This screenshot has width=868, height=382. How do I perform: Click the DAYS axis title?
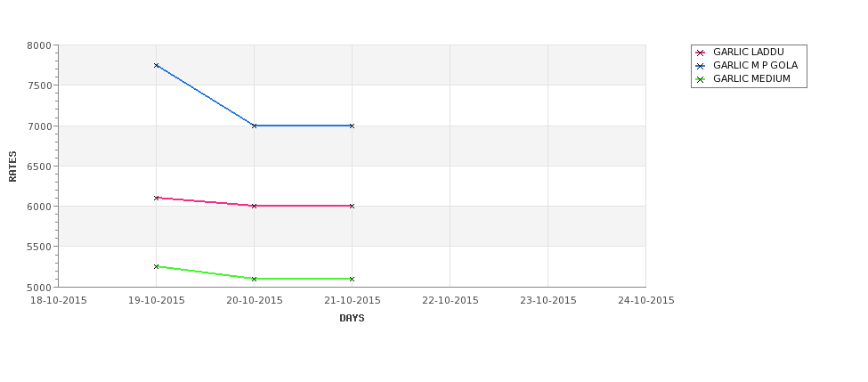(x=352, y=319)
